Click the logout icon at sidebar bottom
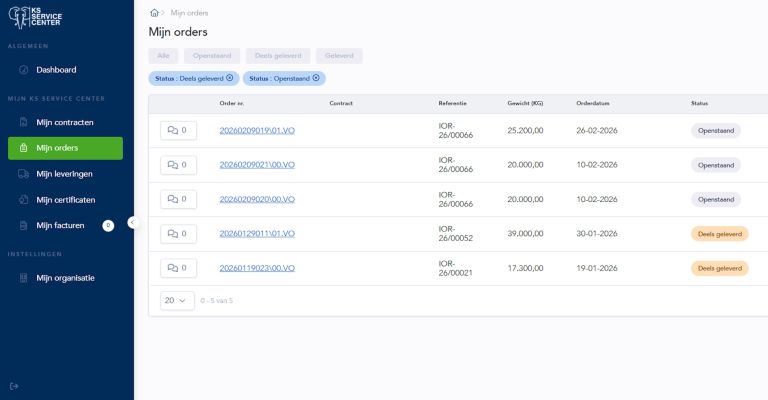This screenshot has height=400, width=768. click(x=14, y=386)
